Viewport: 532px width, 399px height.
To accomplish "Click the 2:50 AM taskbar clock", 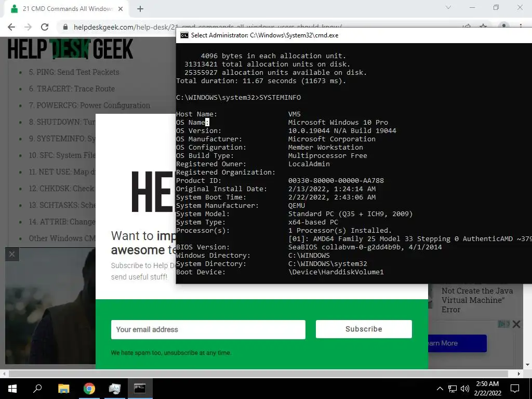I will (487, 389).
